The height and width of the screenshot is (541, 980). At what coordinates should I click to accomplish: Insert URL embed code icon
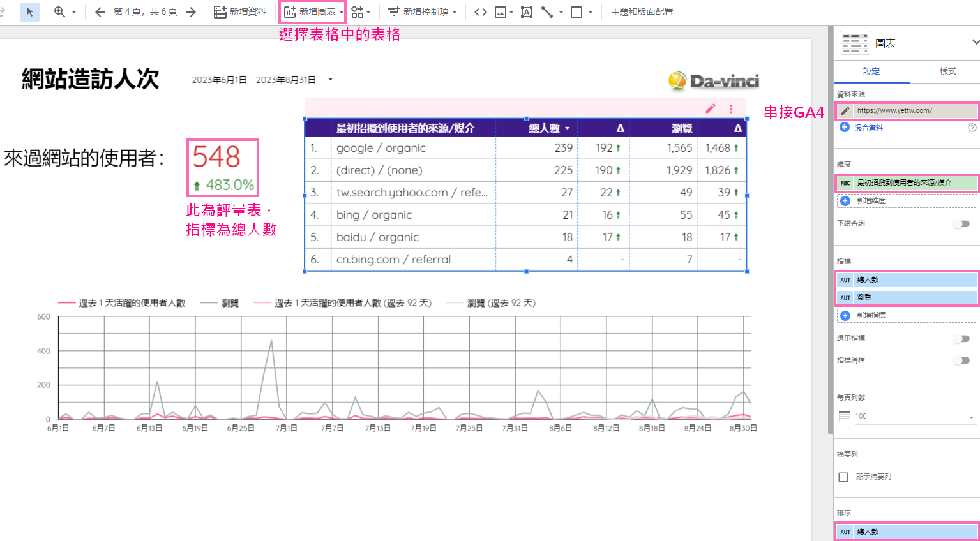point(481,12)
